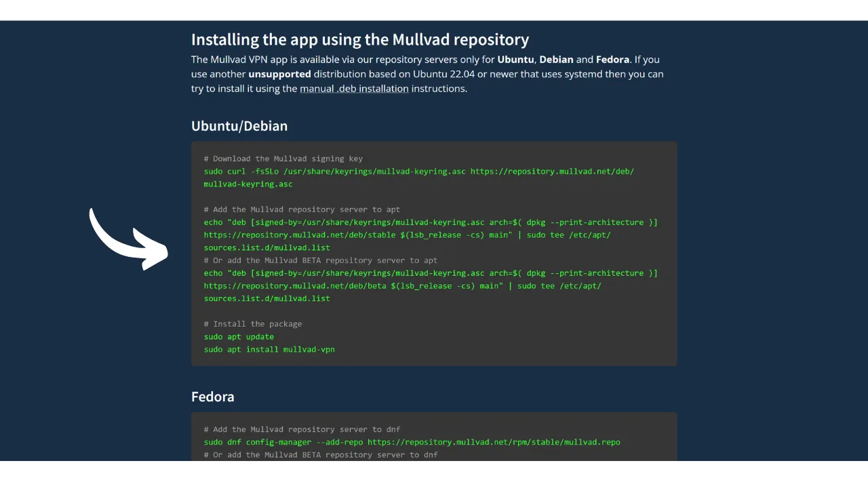The image size is (868, 482).
Task: Click the '# Download the Mullvad signing key' comment
Action: pyautogui.click(x=283, y=159)
